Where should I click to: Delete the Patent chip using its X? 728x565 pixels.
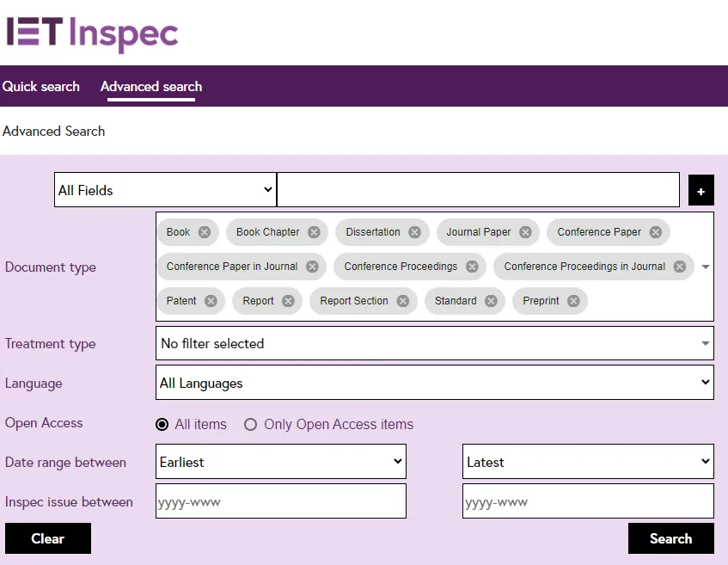click(x=211, y=301)
